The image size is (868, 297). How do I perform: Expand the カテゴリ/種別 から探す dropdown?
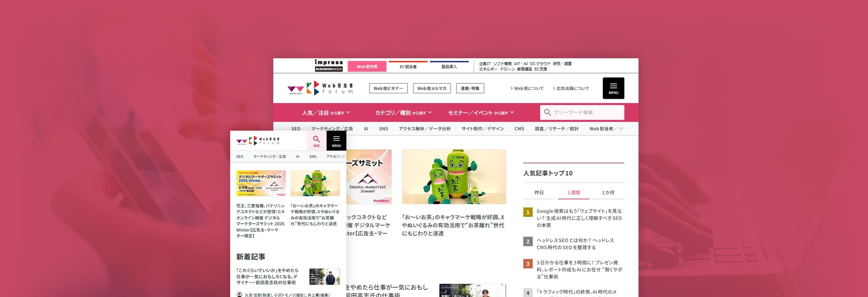[x=403, y=113]
